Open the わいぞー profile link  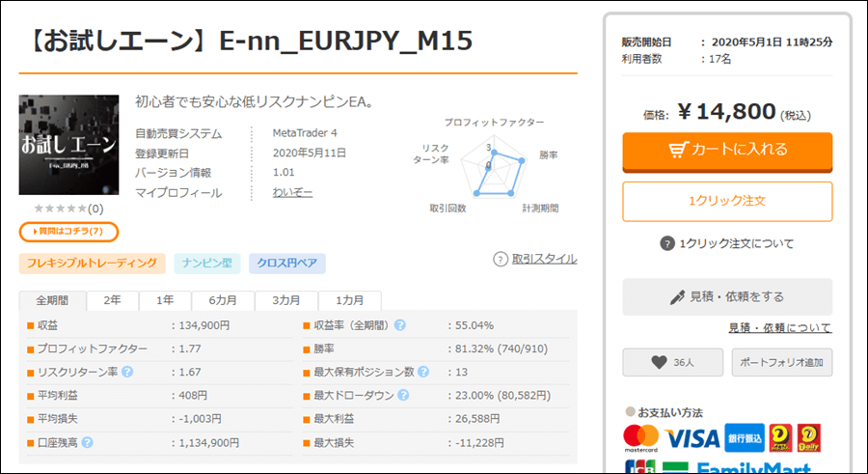coord(292,192)
